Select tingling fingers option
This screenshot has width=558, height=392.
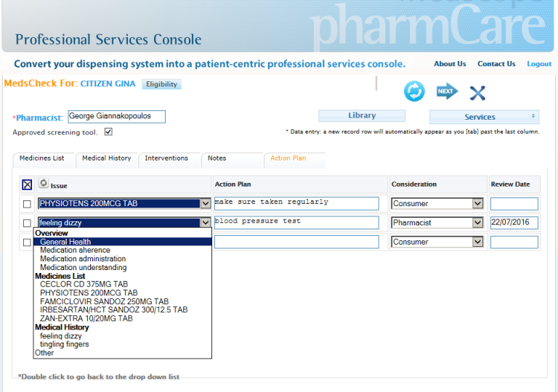123,344
